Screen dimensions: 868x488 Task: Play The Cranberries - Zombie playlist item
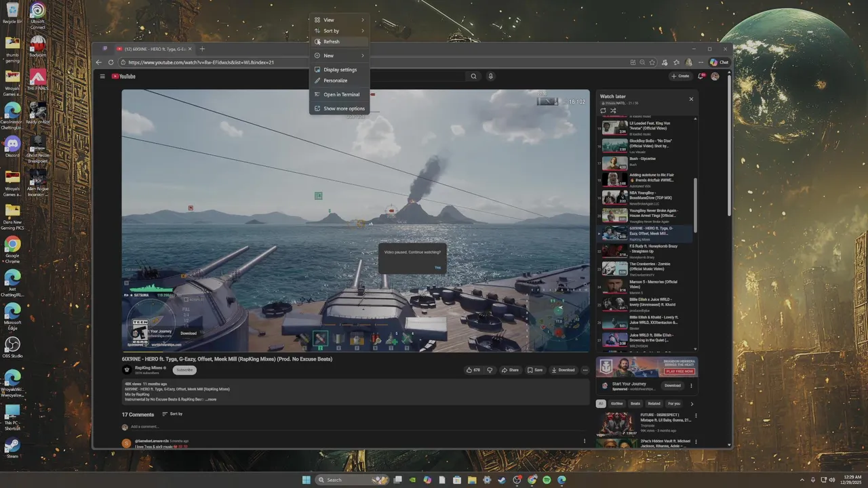644,268
